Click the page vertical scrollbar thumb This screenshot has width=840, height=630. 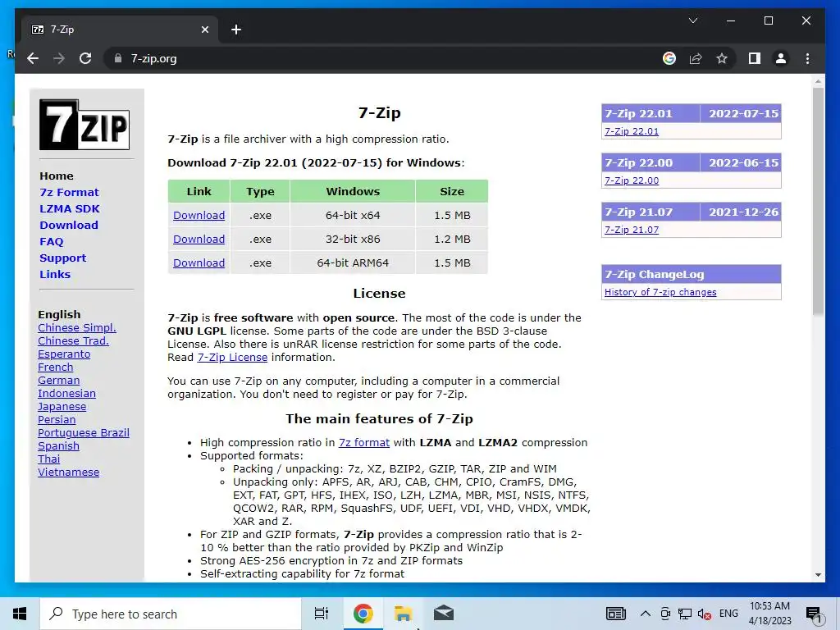click(x=818, y=201)
